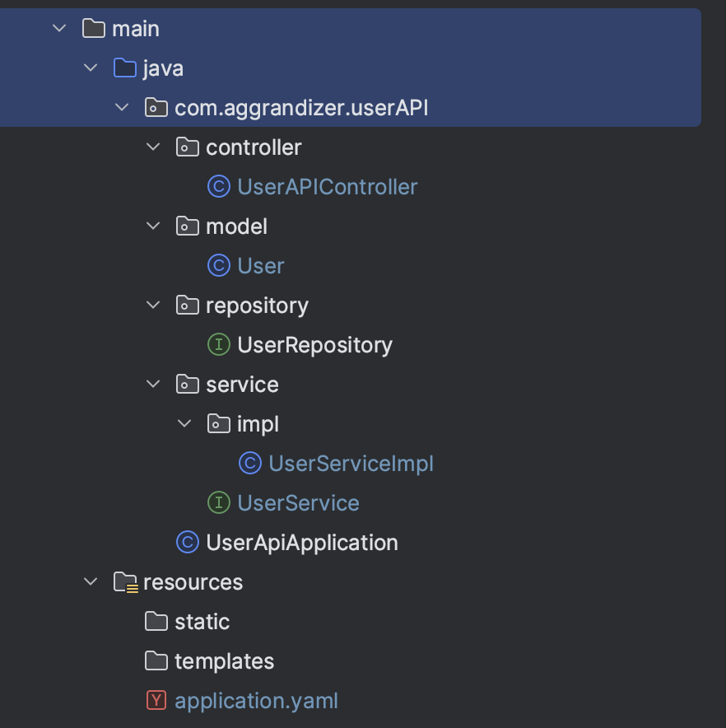Click the application.yaml file icon
Viewport: 726px width, 728px height.
(156, 701)
